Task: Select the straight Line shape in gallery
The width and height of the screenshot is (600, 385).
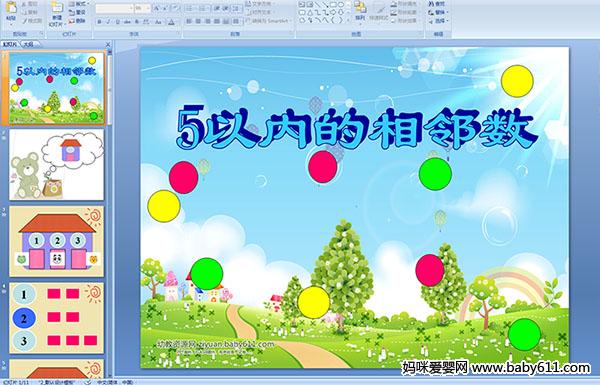Action: 317,4
